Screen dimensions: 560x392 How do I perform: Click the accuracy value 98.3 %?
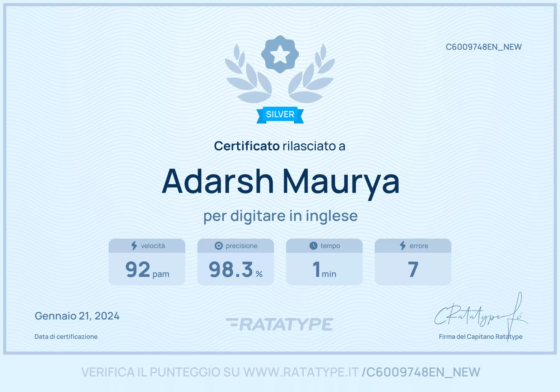(236, 270)
